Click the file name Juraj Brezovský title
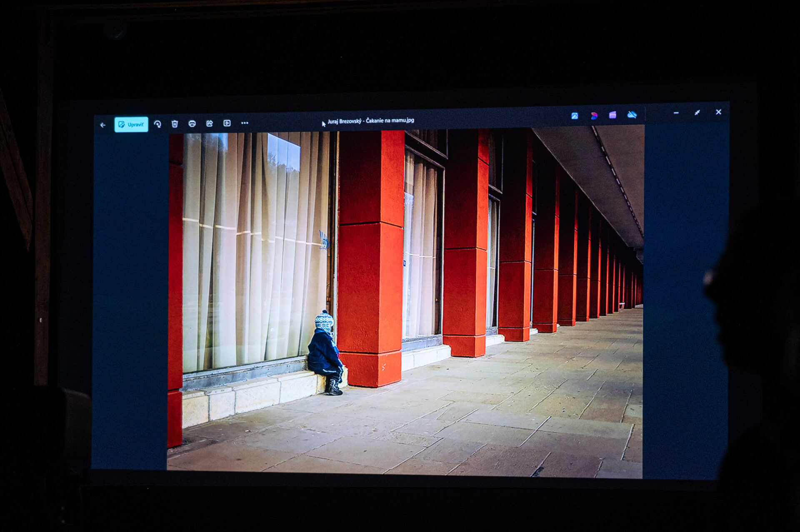 [370, 121]
